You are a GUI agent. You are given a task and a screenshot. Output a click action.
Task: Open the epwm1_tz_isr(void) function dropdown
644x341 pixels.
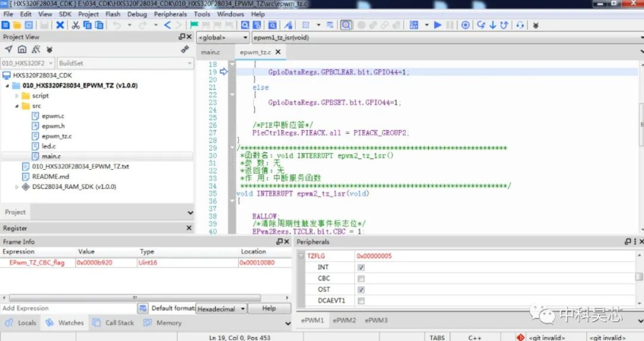click(x=448, y=37)
